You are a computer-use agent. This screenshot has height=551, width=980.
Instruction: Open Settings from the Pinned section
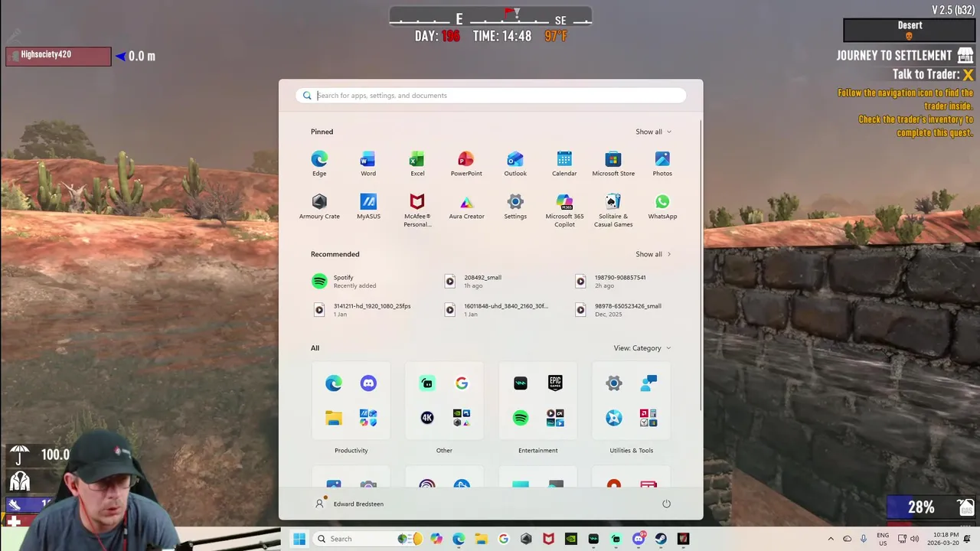pos(515,206)
